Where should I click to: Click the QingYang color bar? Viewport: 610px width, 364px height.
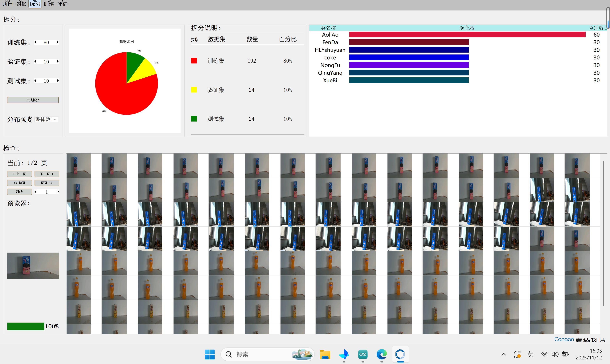tap(409, 73)
